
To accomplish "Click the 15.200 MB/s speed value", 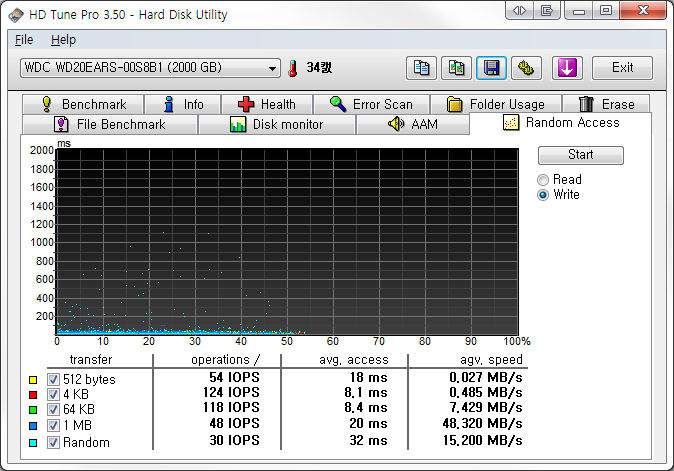I will click(482, 440).
